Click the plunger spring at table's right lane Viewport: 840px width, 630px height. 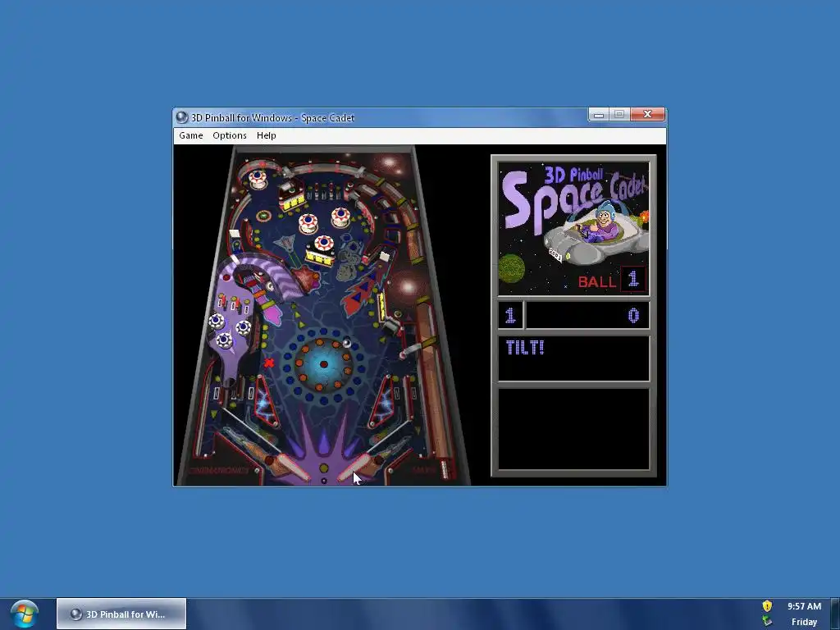[444, 468]
